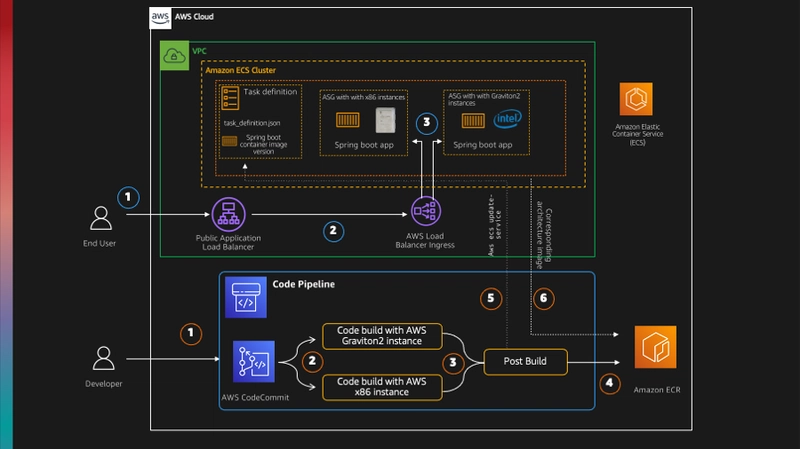Select the Public Application Load Balancer icon
This screenshot has height=449, width=800.
click(229, 214)
